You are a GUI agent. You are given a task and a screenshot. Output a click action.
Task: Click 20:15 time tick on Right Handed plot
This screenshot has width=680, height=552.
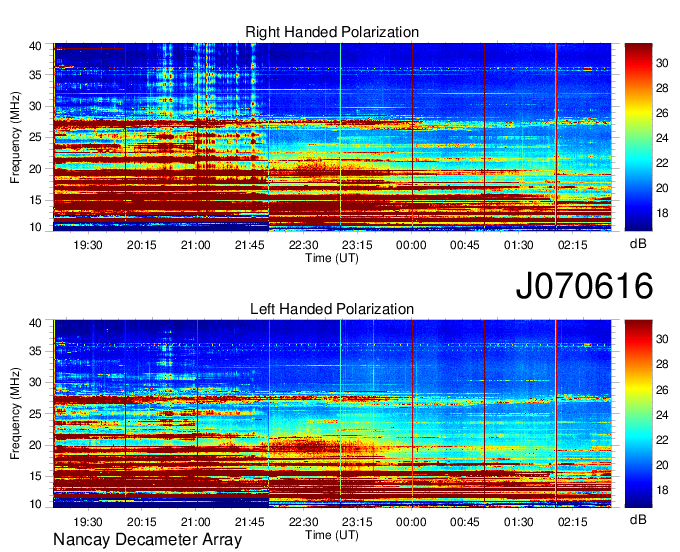pos(141,245)
